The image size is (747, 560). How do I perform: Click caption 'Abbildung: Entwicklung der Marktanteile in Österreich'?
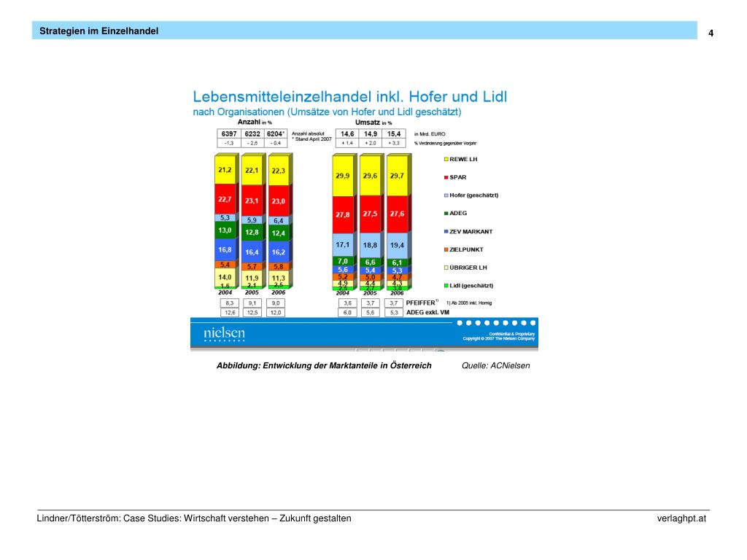coord(324,366)
